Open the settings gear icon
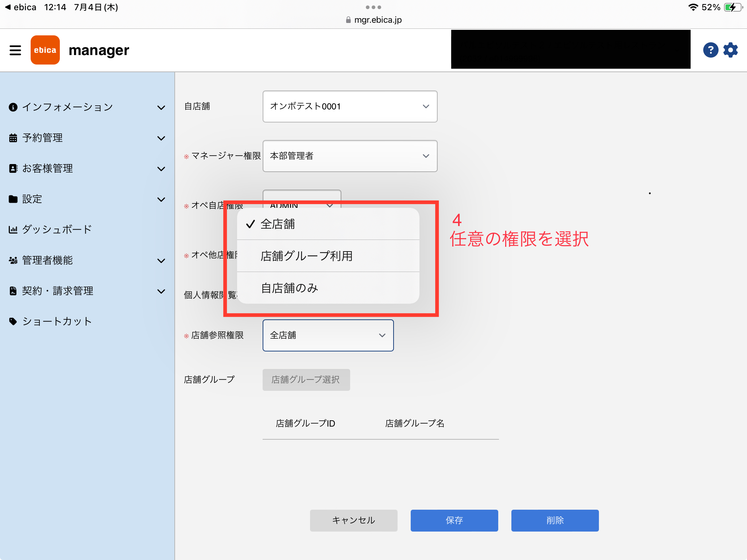747x560 pixels. (731, 50)
